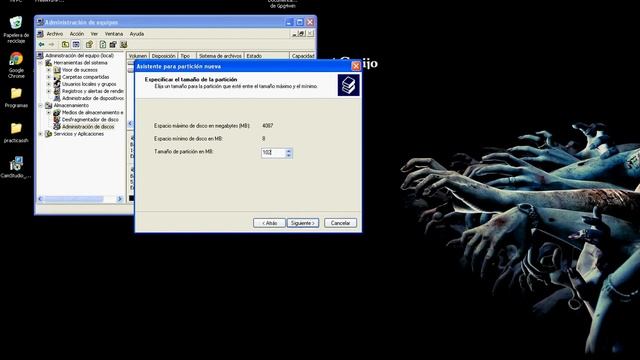
Task: Click the Usuarios locales y grupos icon
Action: [57, 84]
